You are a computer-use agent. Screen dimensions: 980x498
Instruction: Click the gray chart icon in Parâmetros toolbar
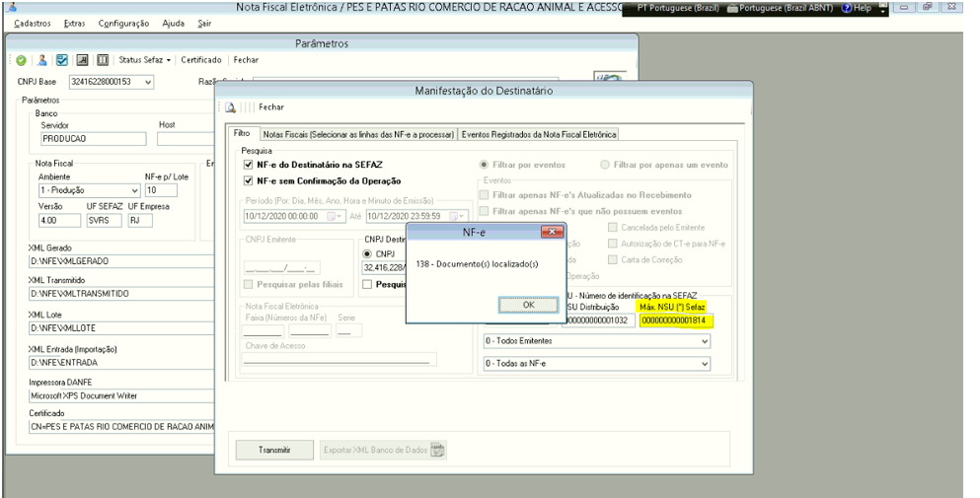(82, 60)
